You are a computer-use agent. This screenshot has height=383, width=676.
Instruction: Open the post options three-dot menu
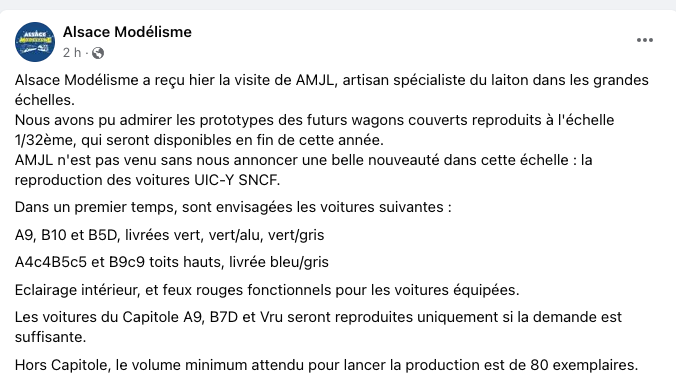pyautogui.click(x=645, y=40)
